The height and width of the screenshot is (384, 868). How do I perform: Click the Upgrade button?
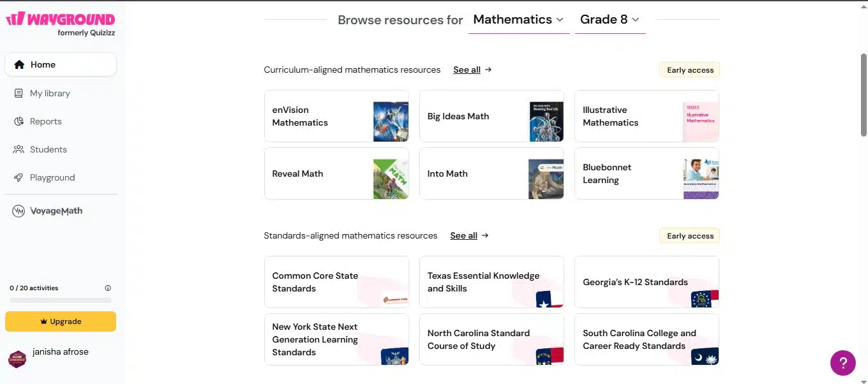[x=61, y=321]
